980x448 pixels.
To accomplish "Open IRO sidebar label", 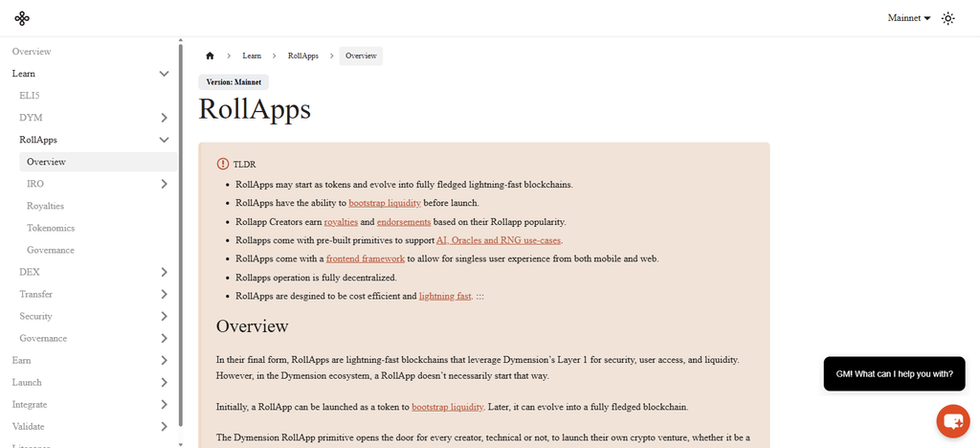I will [35, 184].
